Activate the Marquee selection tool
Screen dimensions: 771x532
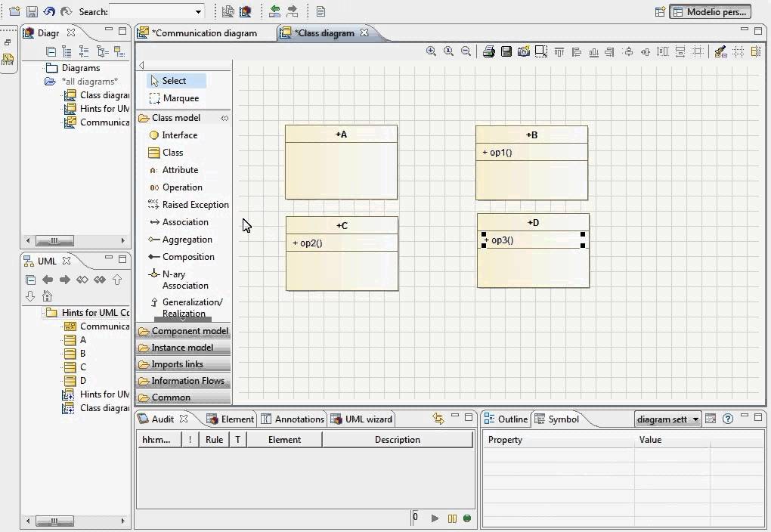click(175, 98)
